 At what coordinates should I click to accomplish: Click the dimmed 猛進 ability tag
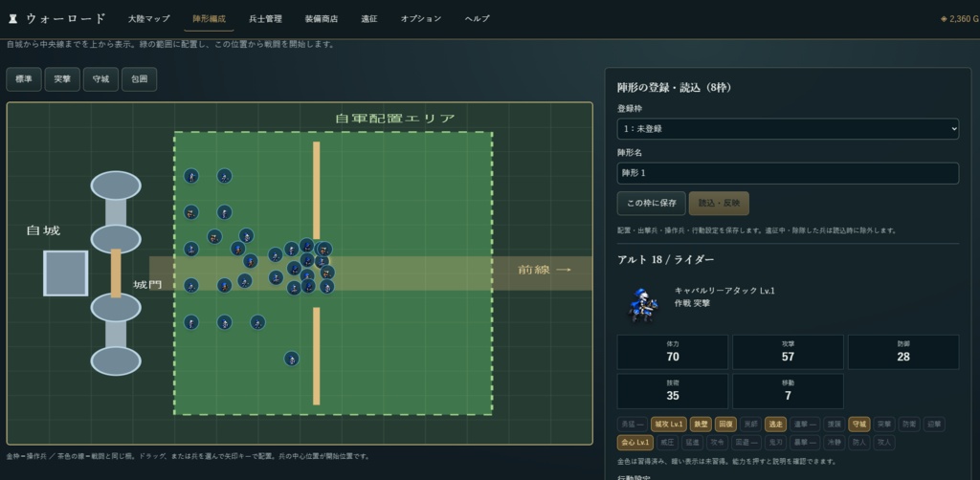(x=692, y=443)
